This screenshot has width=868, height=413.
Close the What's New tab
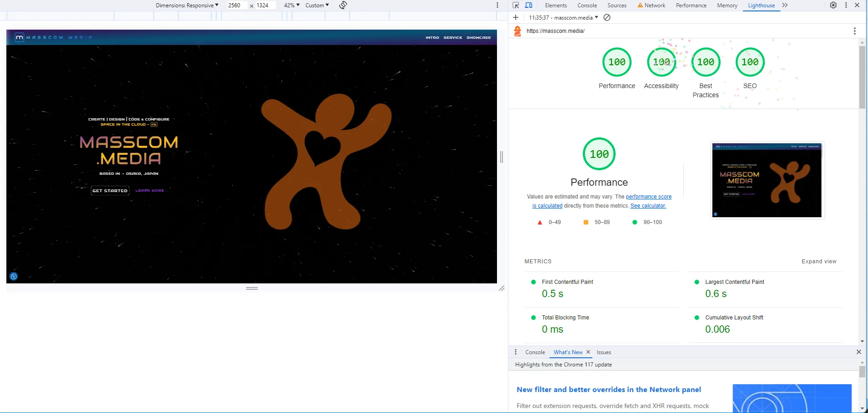coord(588,352)
